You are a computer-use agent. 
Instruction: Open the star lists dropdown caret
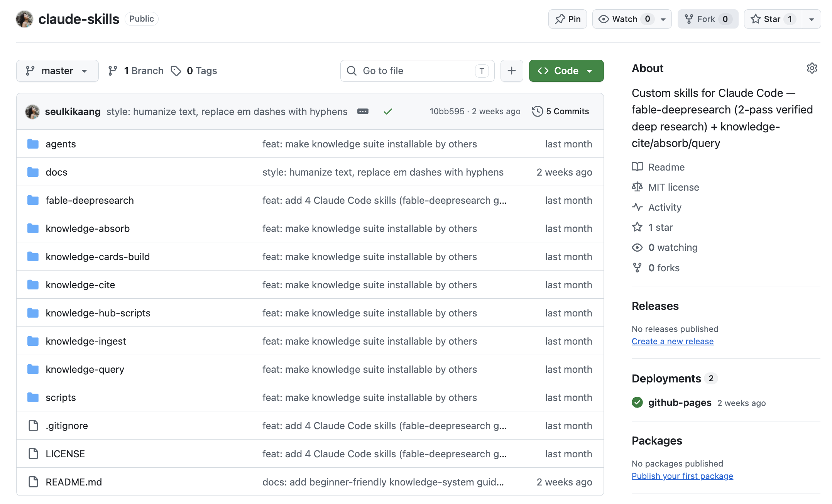pos(812,19)
